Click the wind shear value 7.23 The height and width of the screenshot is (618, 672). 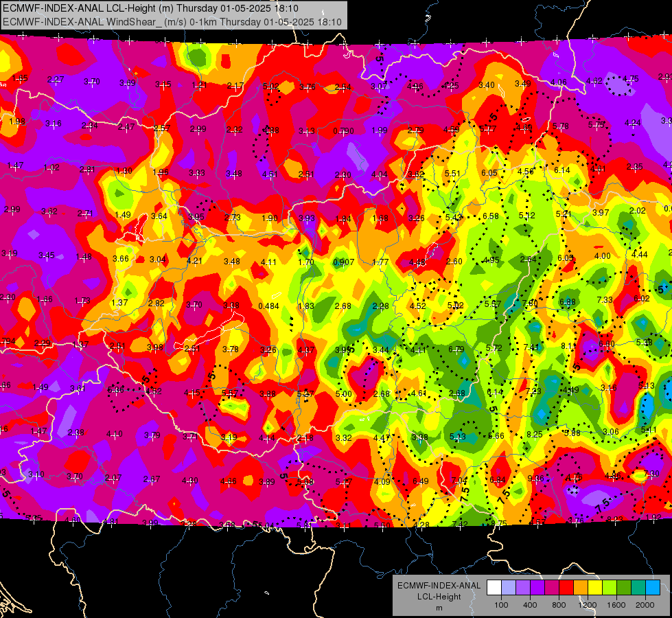coord(533,391)
